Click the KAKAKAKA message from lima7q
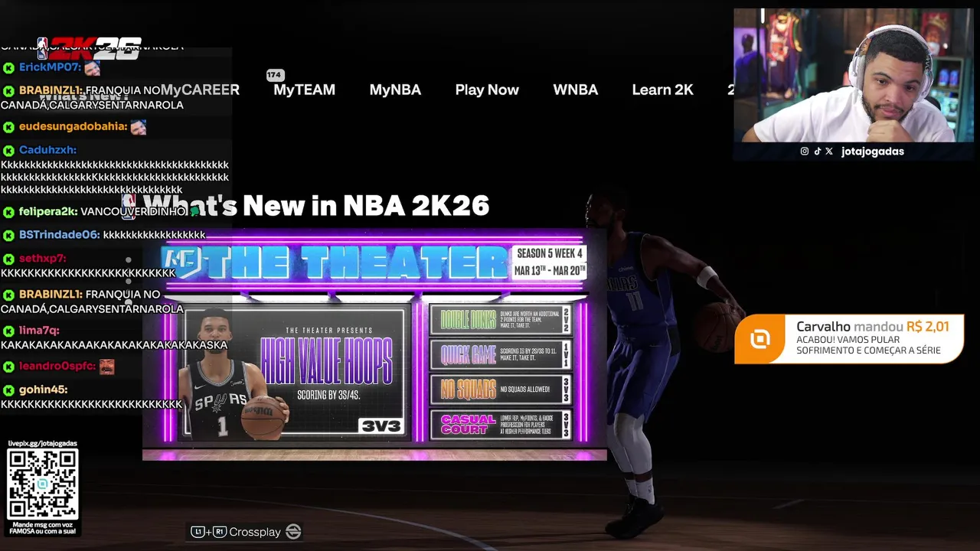 114,345
